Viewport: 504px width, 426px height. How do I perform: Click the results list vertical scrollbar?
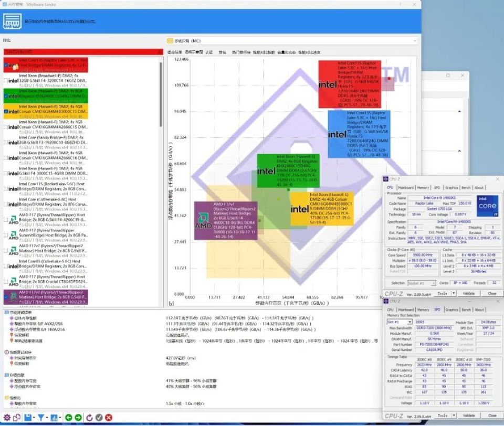(161, 93)
